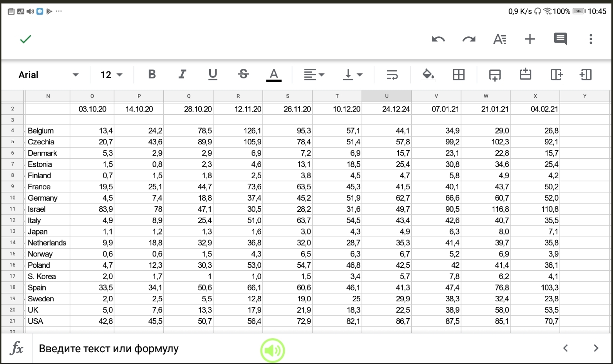Choose text color with underlined A
The image size is (613, 364).
pos(274,74)
